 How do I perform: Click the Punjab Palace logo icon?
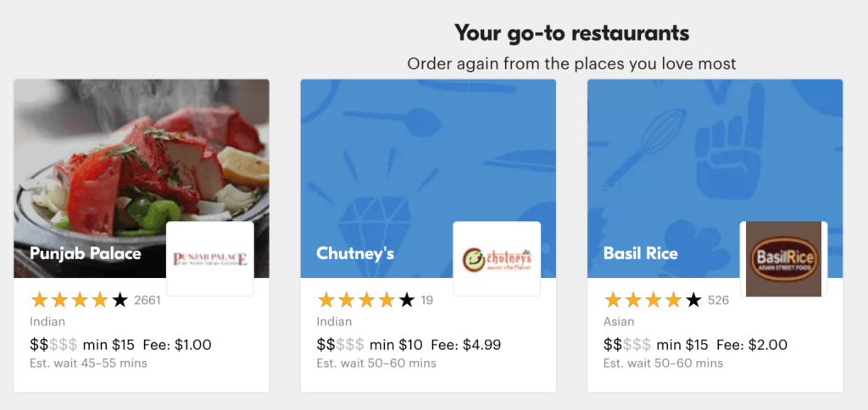(209, 258)
